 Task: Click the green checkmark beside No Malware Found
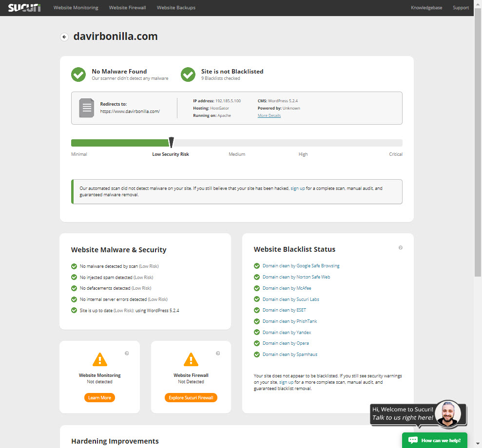(78, 75)
